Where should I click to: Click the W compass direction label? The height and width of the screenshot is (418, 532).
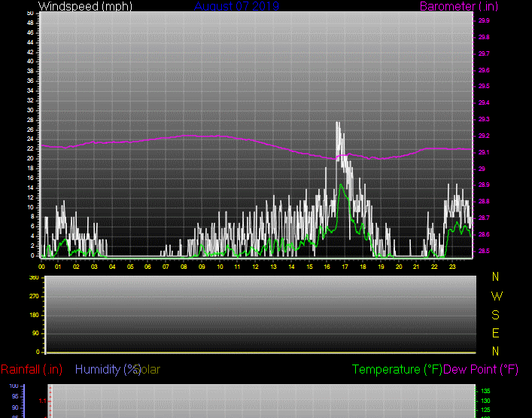pos(497,297)
